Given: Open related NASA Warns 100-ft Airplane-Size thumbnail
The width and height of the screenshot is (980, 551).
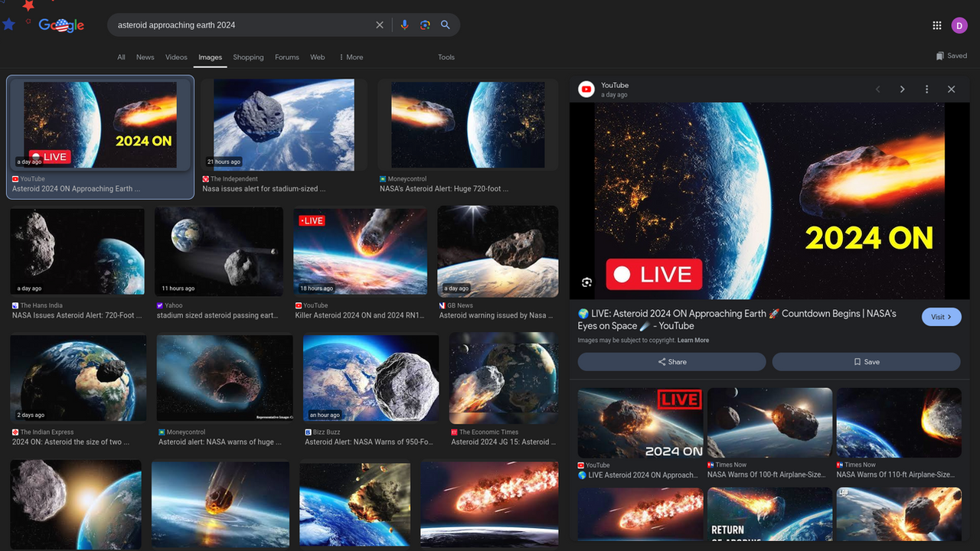Looking at the screenshot, I should coord(769,423).
